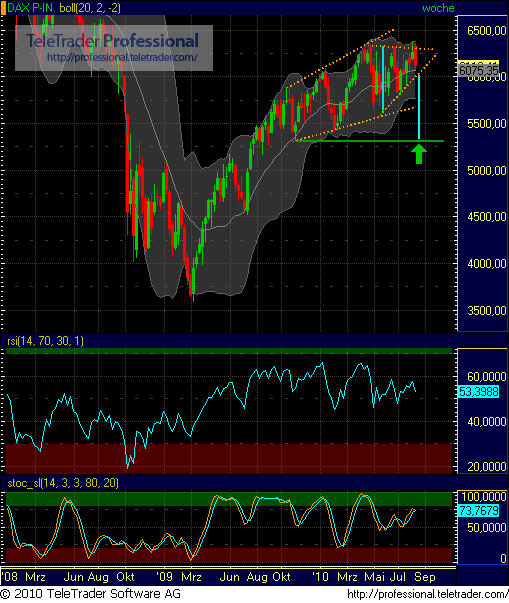The image size is (509, 603).
Task: Click the 6500,00 price axis label
Action: tap(487, 31)
